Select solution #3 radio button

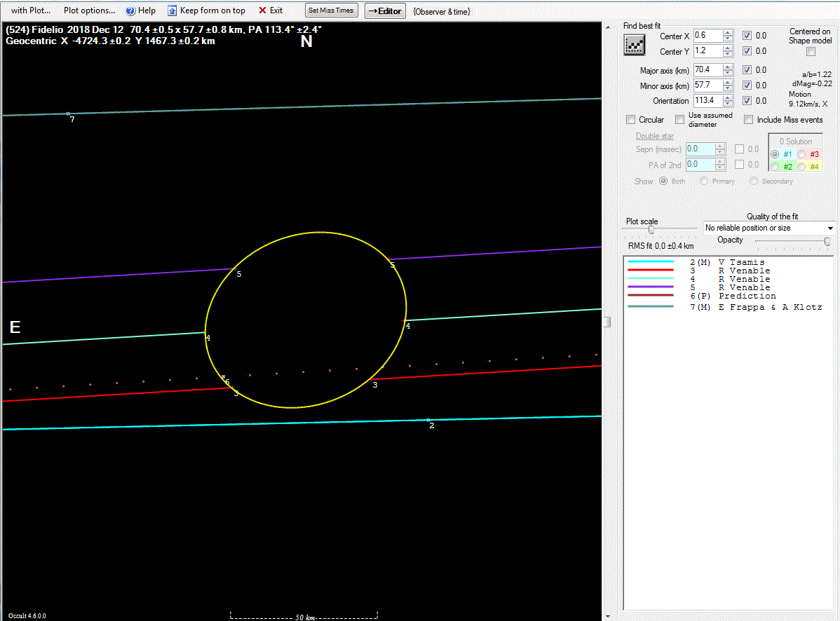tap(801, 154)
